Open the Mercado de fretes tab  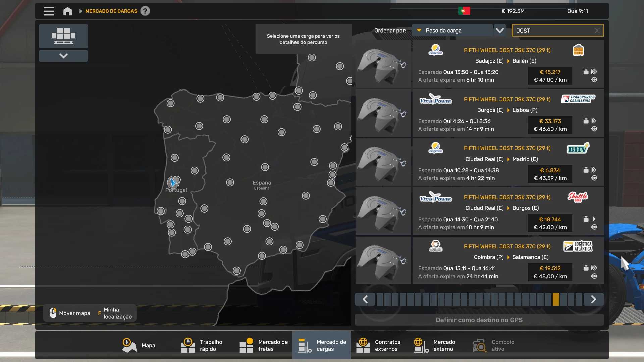[x=264, y=345]
